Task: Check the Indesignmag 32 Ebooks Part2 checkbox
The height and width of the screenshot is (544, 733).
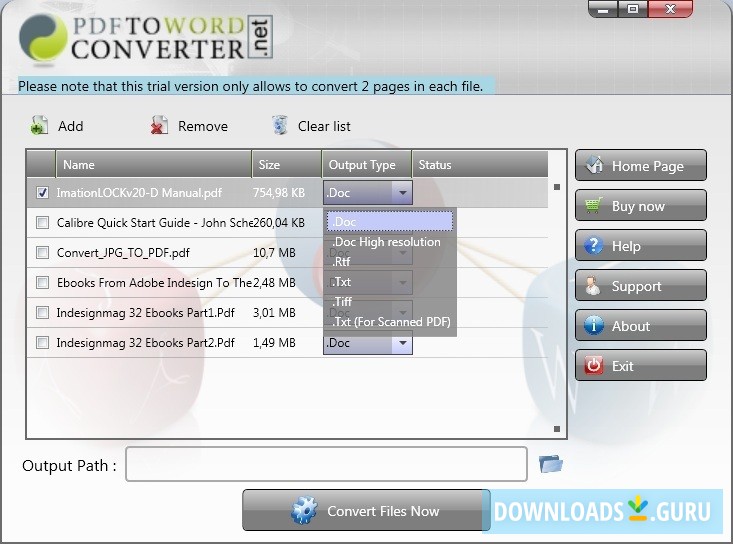Action: pos(43,343)
